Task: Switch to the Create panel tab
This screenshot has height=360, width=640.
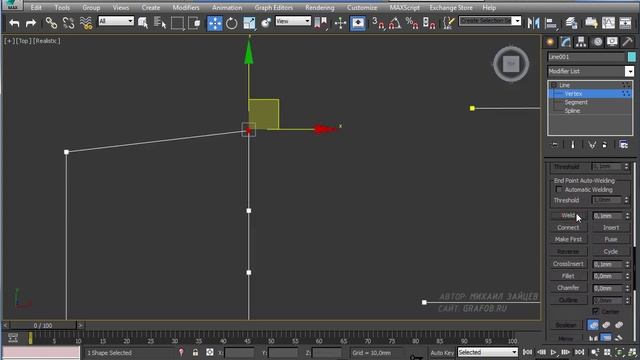Action: [550, 42]
